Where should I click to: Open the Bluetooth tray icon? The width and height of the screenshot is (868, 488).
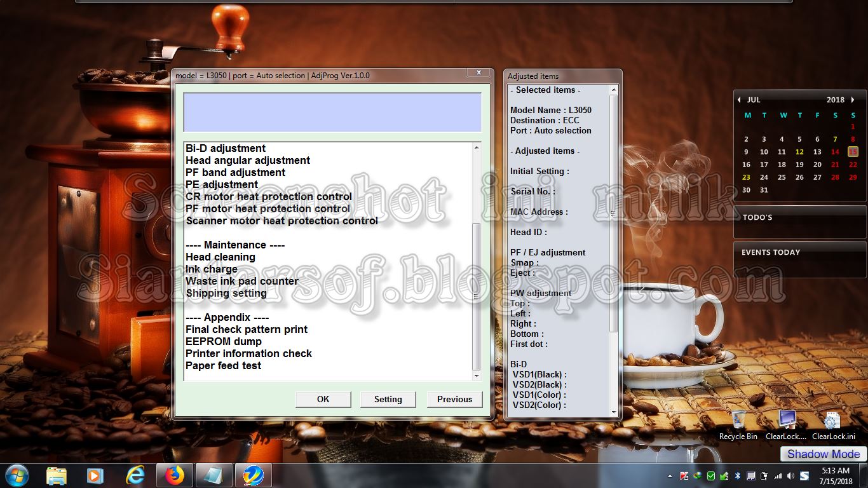point(738,476)
